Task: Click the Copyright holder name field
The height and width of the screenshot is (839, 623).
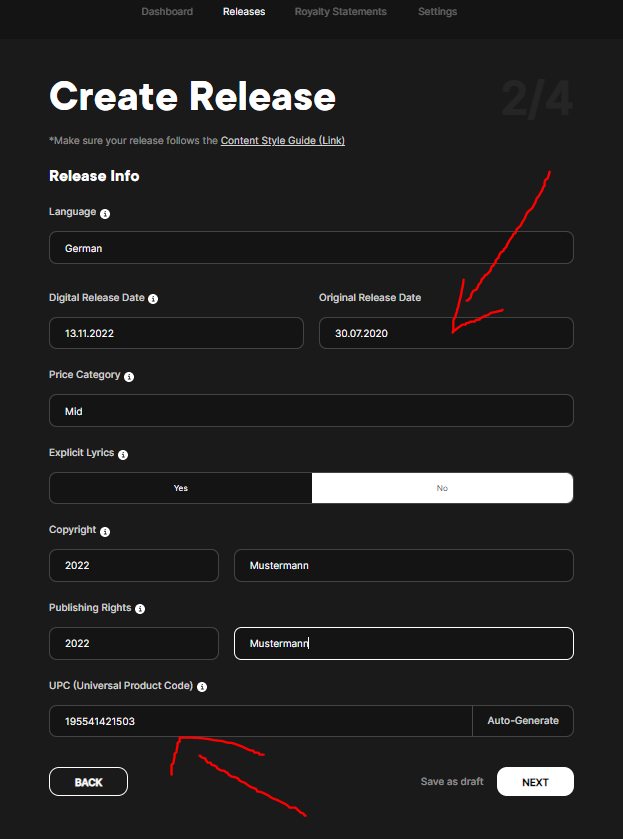Action: (x=404, y=565)
